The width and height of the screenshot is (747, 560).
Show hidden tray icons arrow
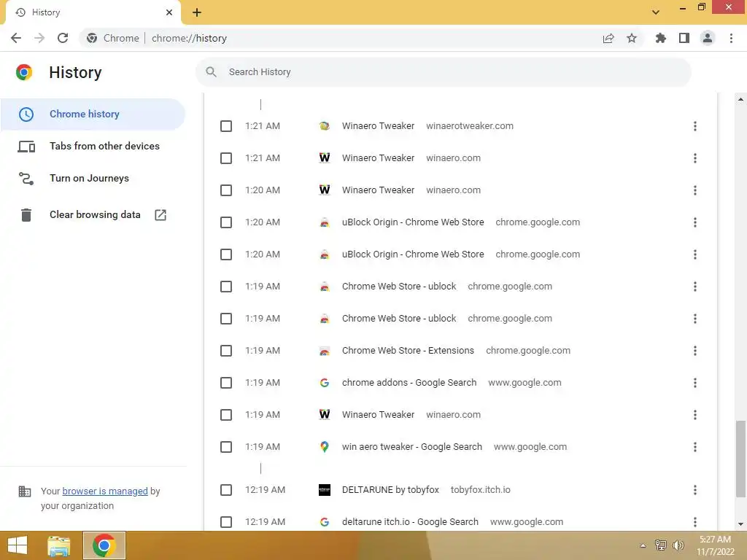[643, 545]
